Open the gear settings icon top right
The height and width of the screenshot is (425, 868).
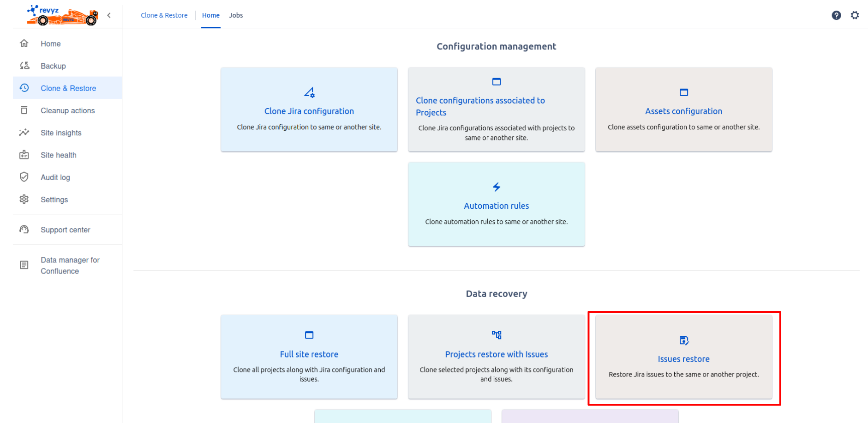click(x=855, y=15)
